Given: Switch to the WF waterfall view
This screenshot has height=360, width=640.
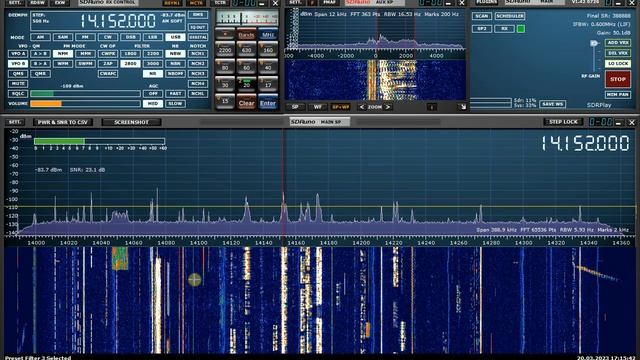Looking at the screenshot, I should [318, 107].
